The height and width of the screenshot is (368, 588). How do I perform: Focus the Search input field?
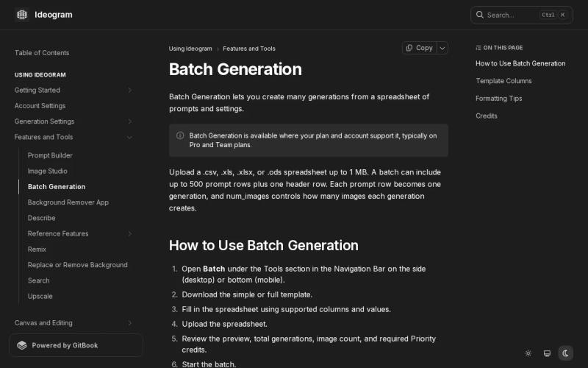click(522, 15)
